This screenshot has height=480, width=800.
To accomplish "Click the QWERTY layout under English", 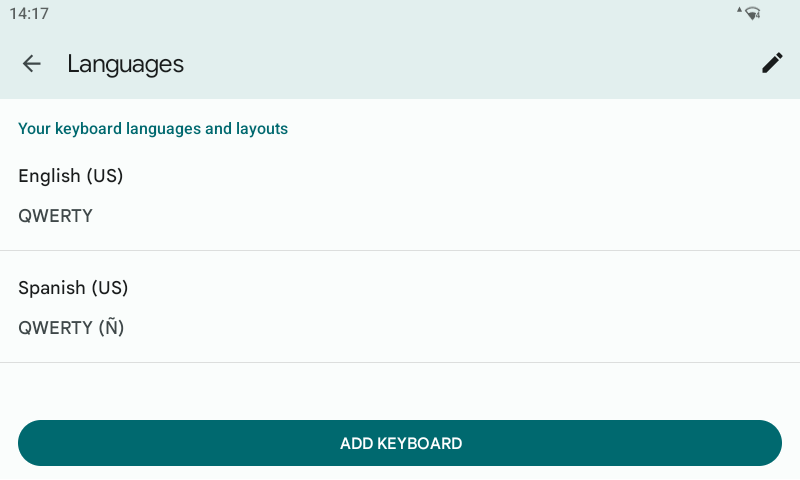I will [x=56, y=216].
